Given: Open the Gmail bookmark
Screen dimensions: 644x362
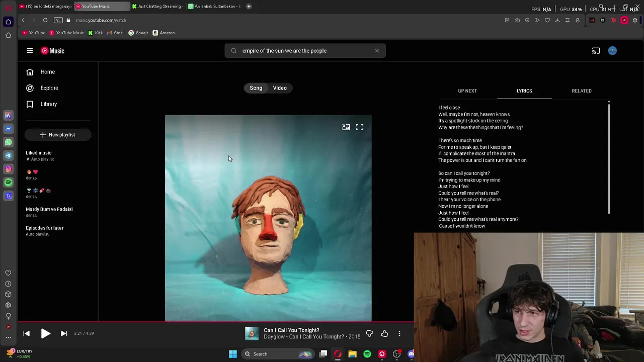Looking at the screenshot, I should pos(116,33).
